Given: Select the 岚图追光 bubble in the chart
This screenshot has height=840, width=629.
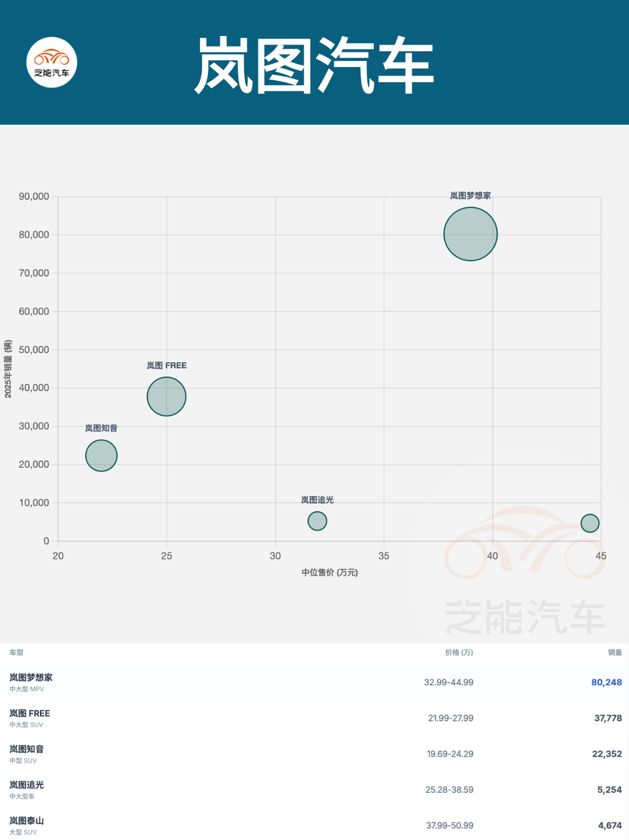Looking at the screenshot, I should pos(317,521).
